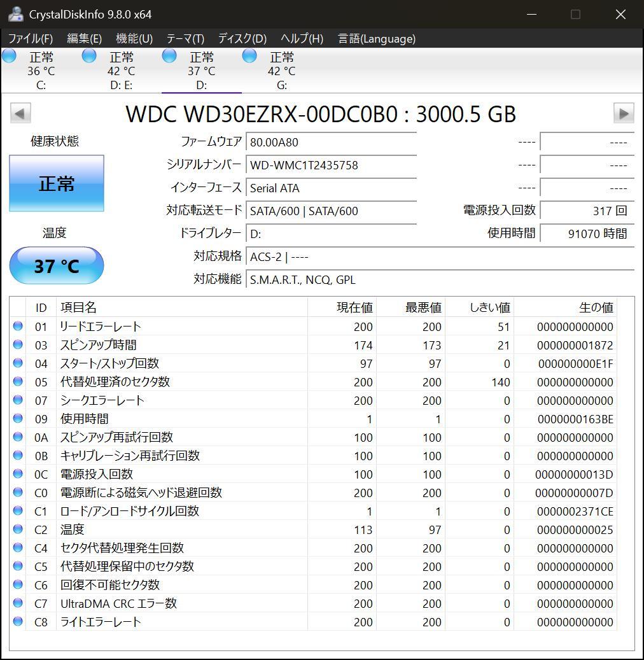Click current value 113 in 温度 row
Image resolution: width=644 pixels, height=660 pixels.
click(363, 530)
